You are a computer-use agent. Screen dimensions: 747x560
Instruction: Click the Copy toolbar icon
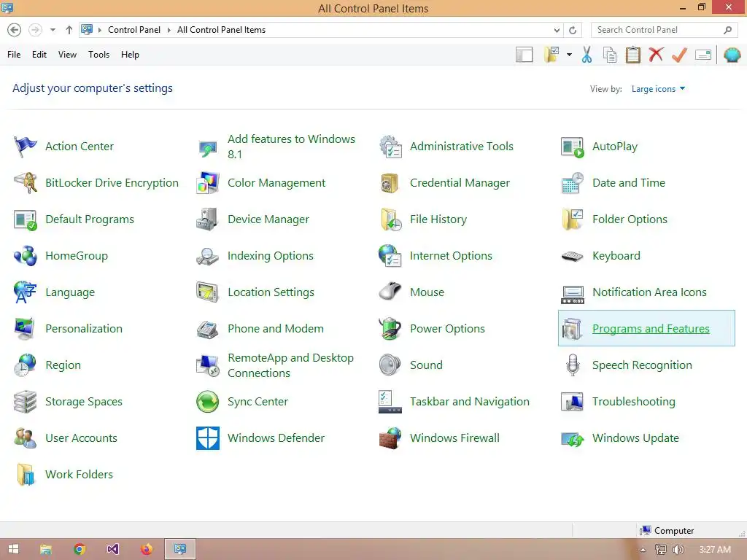[x=610, y=55]
